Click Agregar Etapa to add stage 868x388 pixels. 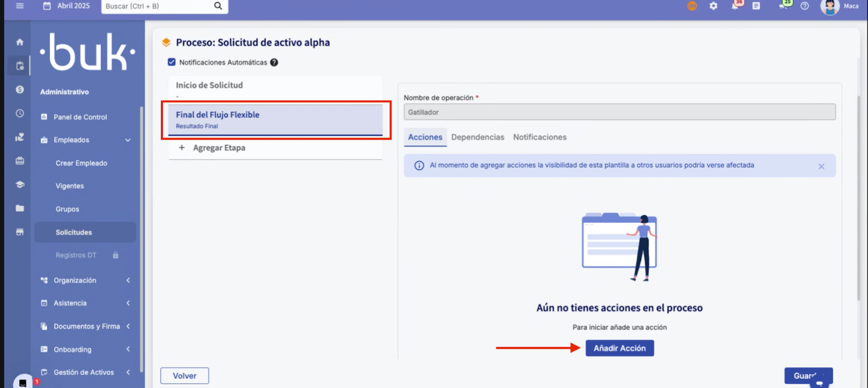click(x=219, y=148)
